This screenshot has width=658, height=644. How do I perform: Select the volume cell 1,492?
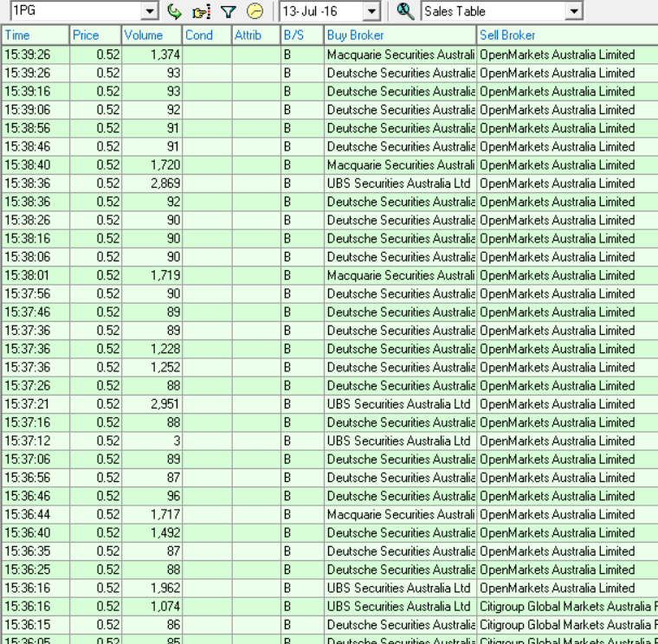pos(152,533)
